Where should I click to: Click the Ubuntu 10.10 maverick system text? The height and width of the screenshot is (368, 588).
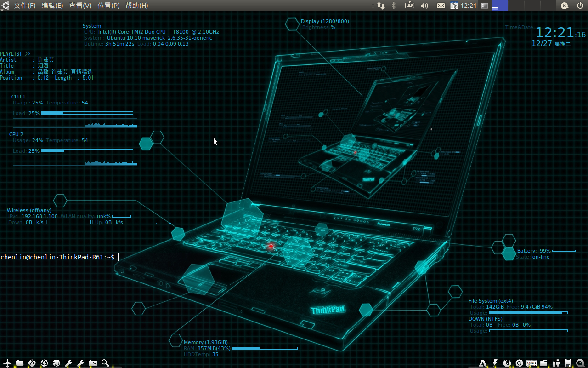tap(159, 38)
